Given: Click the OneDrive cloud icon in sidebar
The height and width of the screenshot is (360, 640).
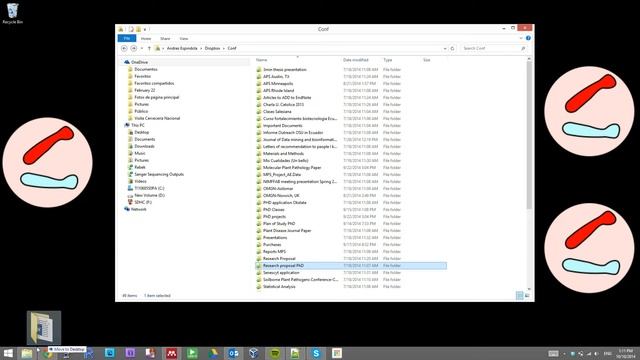Looking at the screenshot, I should pos(127,62).
